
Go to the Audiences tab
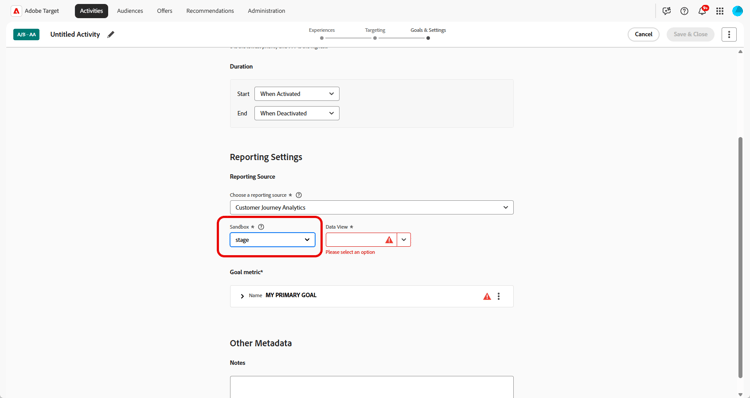click(x=130, y=11)
